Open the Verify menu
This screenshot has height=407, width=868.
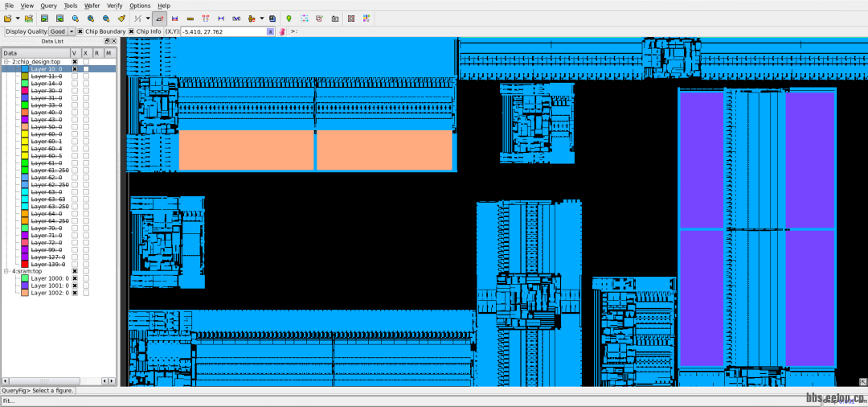click(115, 6)
